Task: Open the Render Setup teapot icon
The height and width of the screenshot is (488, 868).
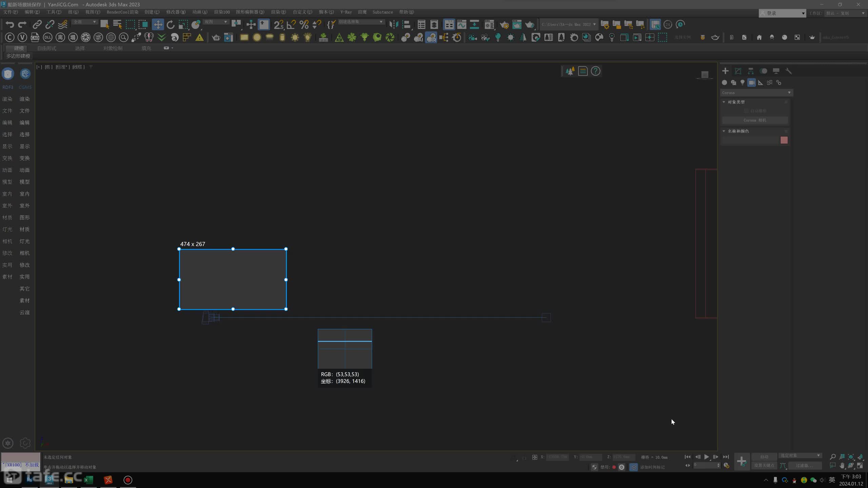Action: click(504, 24)
